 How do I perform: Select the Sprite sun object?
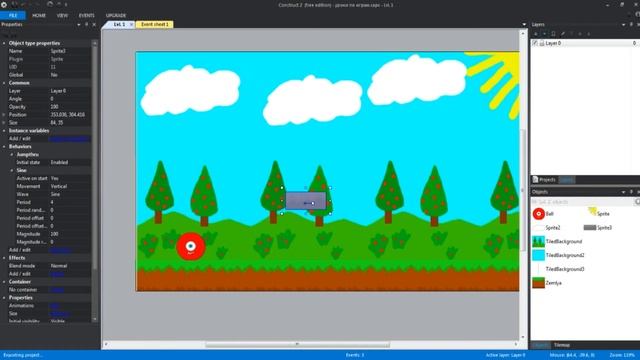tap(598, 213)
